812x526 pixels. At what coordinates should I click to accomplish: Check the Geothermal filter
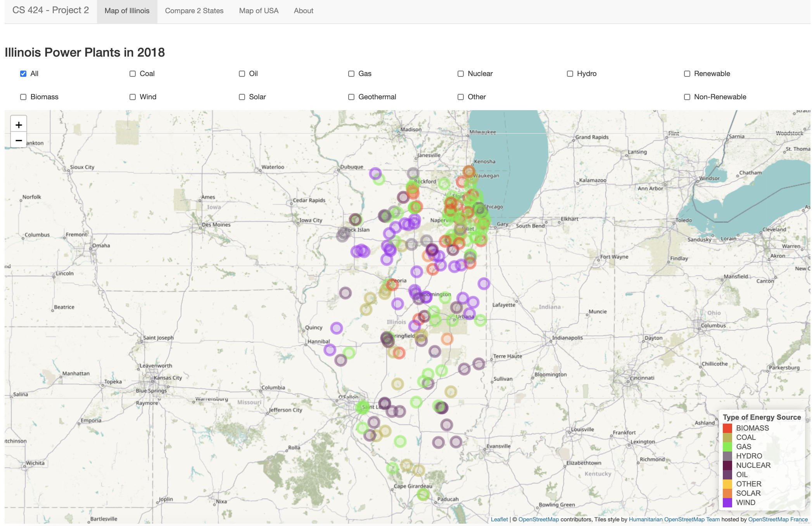click(x=351, y=97)
